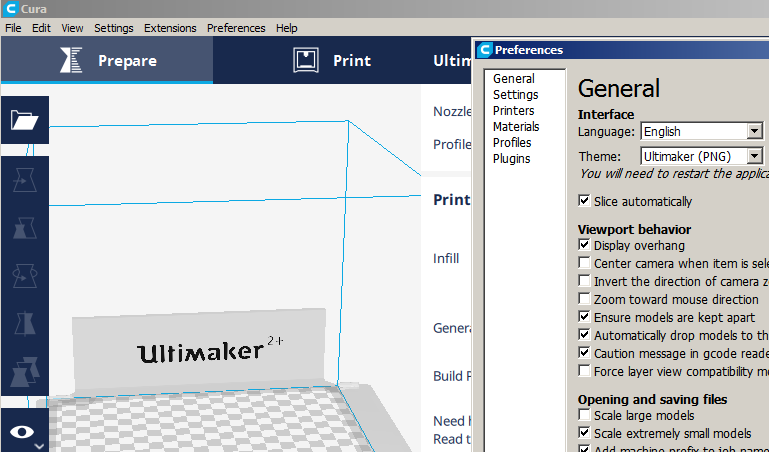Select Plugins in preferences list

512,159
